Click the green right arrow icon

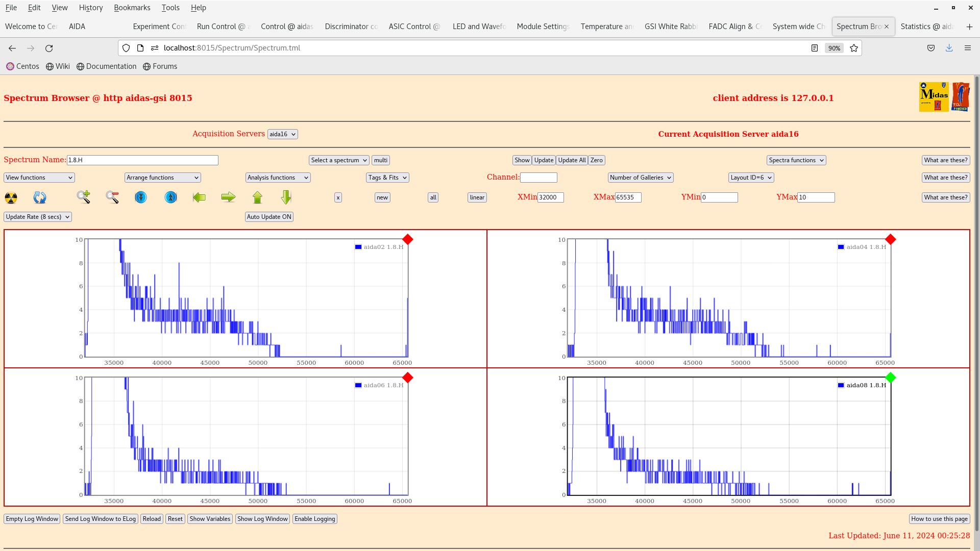[x=228, y=197]
